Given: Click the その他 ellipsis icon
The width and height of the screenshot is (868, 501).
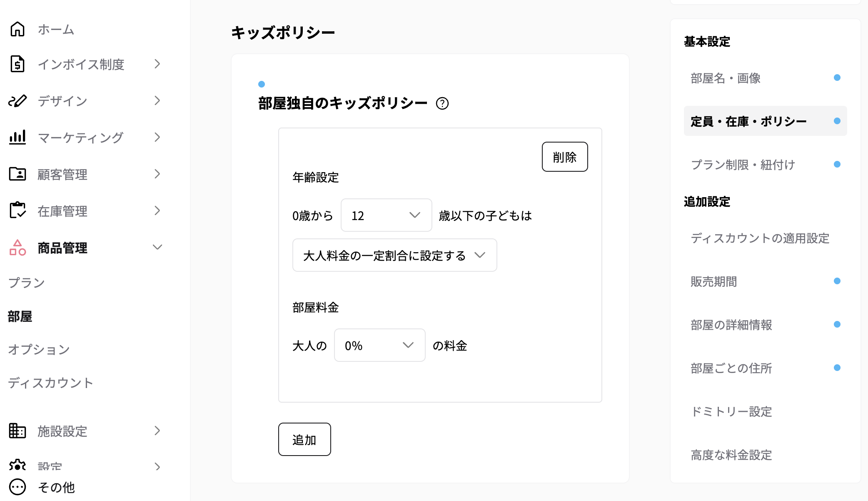Looking at the screenshot, I should 17,487.
